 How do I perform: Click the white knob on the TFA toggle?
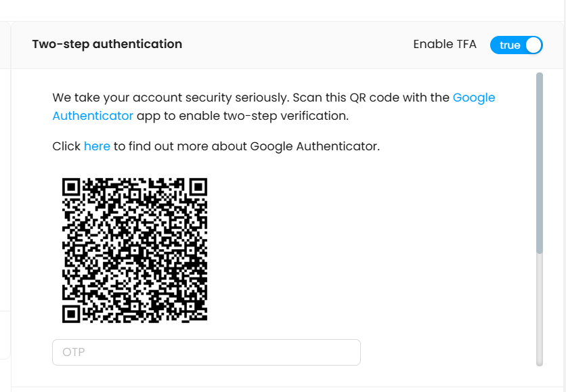click(534, 45)
